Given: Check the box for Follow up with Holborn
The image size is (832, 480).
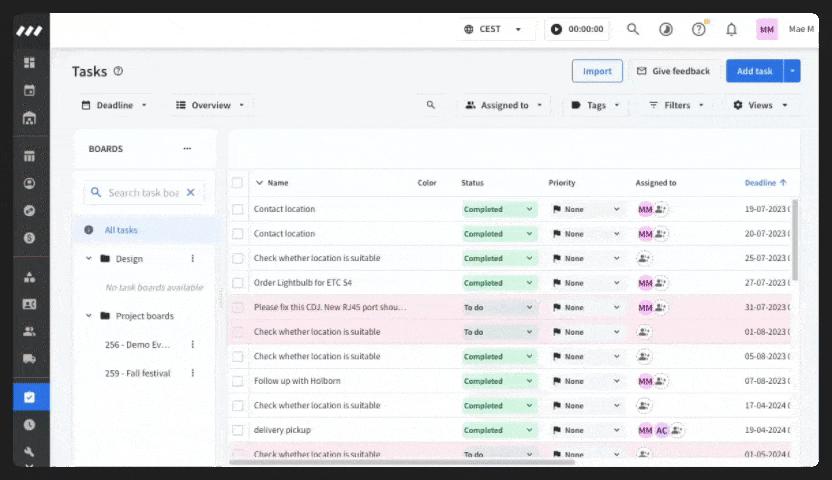Looking at the screenshot, I should point(238,381).
